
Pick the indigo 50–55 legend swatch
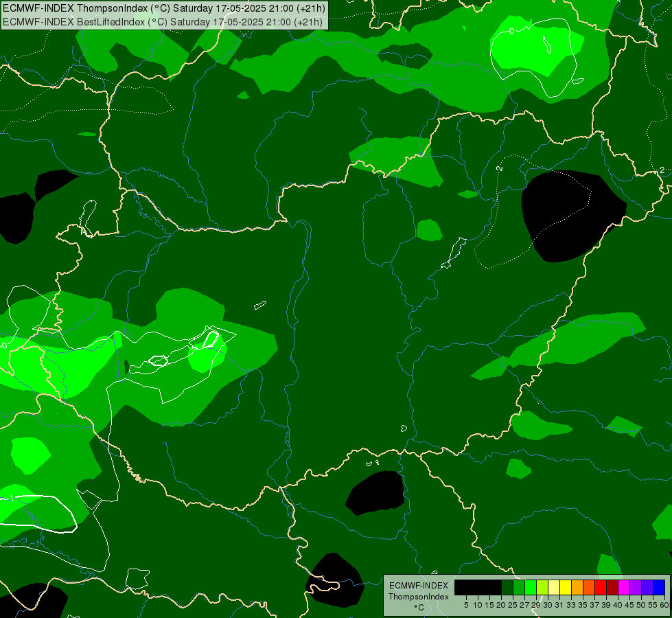[x=647, y=587]
